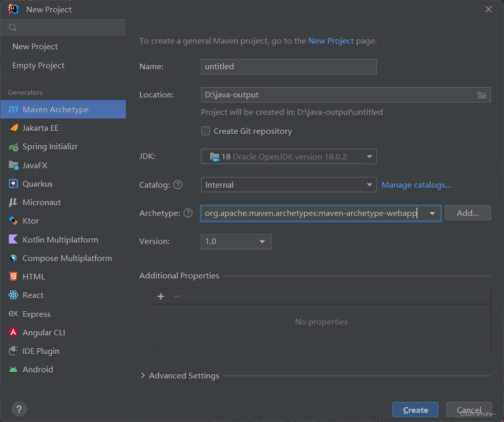The height and width of the screenshot is (422, 504).
Task: Click the Maven Archetype generator icon
Action: tap(13, 109)
